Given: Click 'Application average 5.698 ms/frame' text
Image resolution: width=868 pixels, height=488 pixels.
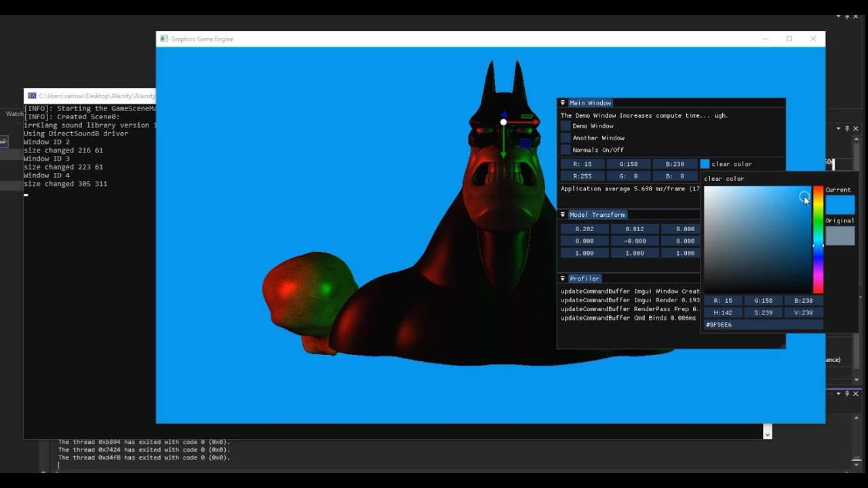Looking at the screenshot, I should tap(630, 189).
